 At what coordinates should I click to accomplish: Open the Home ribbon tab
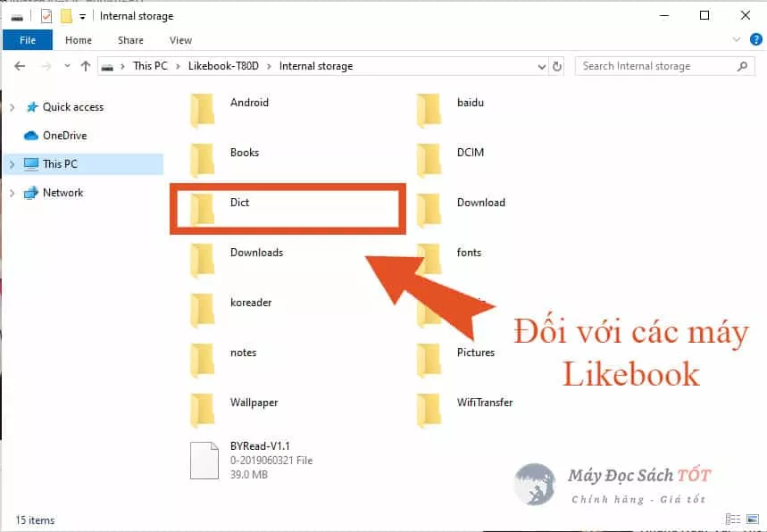(79, 40)
